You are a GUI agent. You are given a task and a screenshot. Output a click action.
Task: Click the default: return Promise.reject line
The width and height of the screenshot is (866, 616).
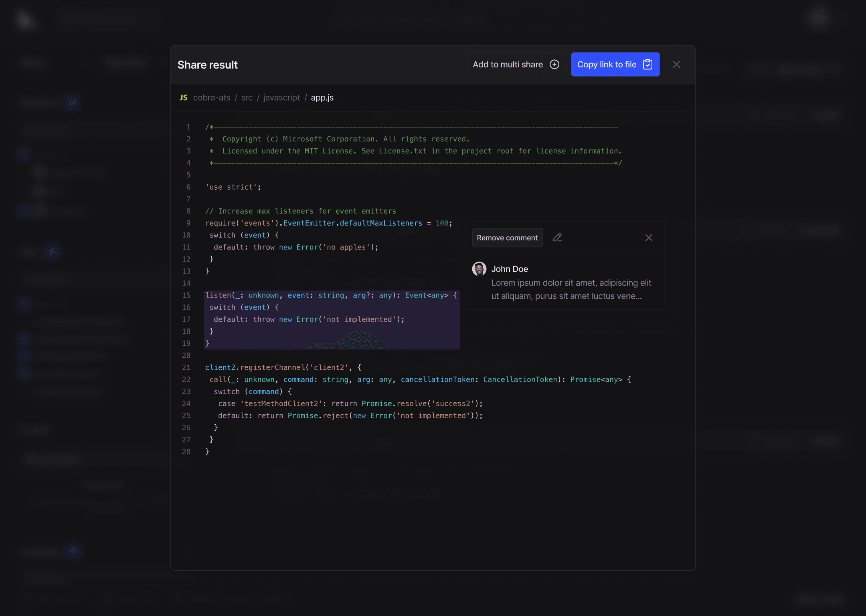click(x=350, y=416)
